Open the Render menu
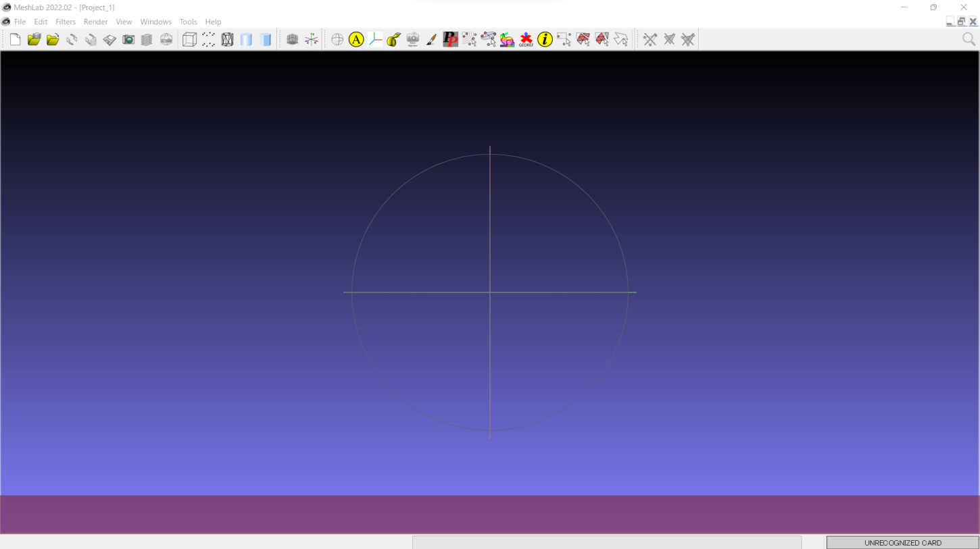 click(x=96, y=22)
